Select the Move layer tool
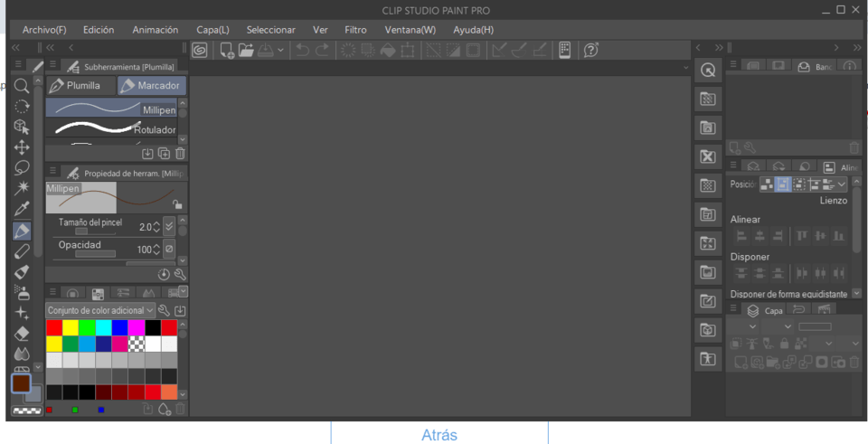 click(22, 147)
